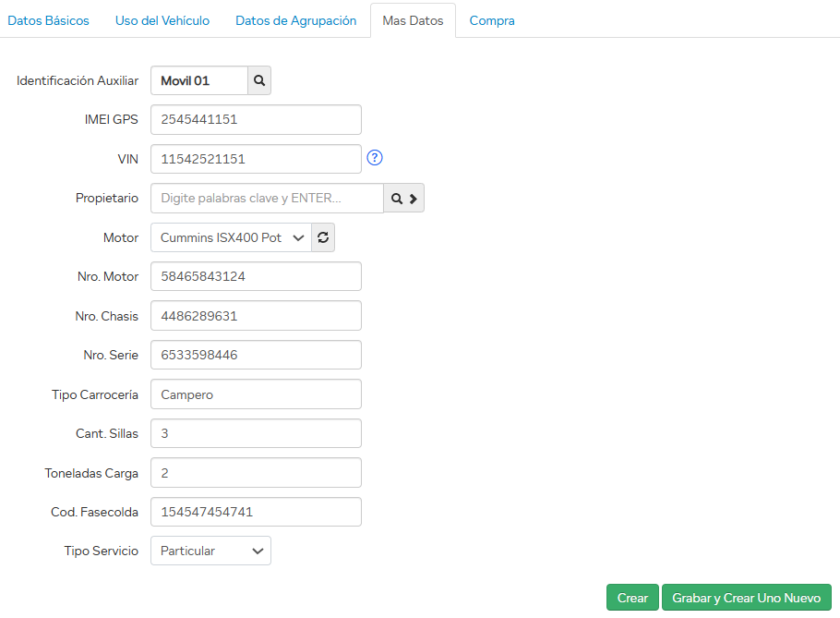Focus the Tipo Carrocería text field

coord(256,394)
